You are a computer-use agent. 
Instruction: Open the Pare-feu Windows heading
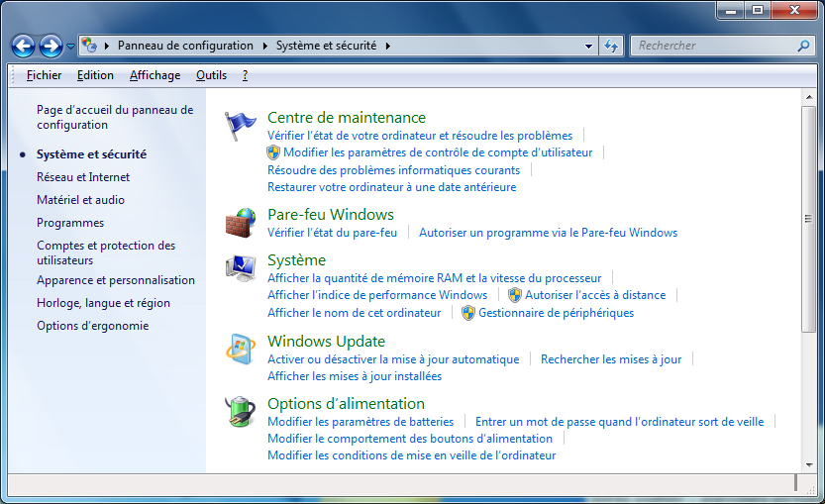(331, 215)
